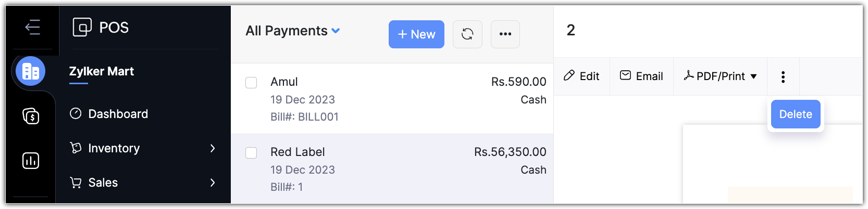Open the list's three-dot more options

(505, 34)
